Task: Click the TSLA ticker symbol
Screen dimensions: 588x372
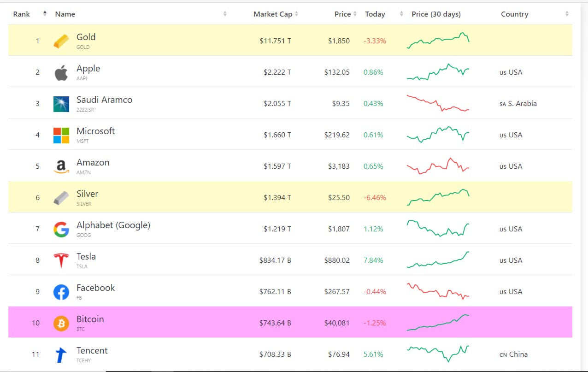Action: pyautogui.click(x=82, y=266)
